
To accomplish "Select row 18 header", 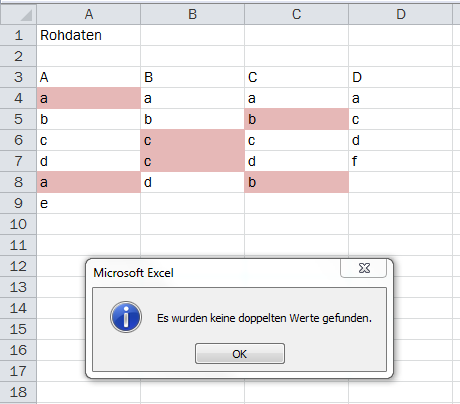I will pyautogui.click(x=18, y=392).
